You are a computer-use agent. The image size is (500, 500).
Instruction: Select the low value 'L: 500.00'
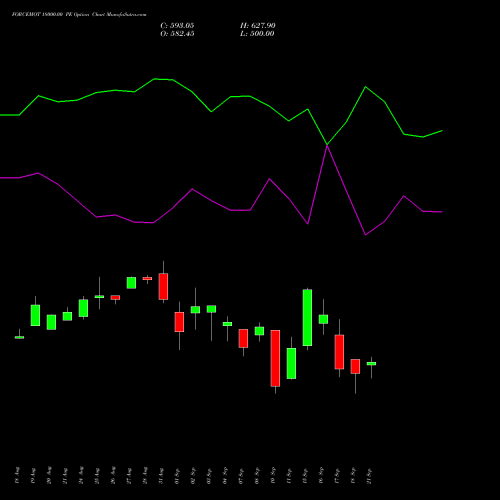(x=257, y=34)
